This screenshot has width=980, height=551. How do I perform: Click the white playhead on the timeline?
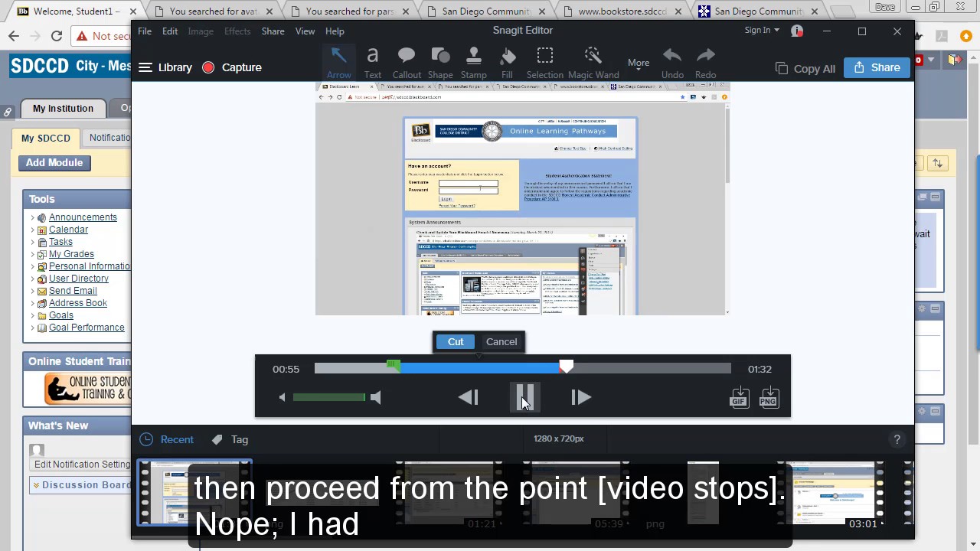pos(566,367)
